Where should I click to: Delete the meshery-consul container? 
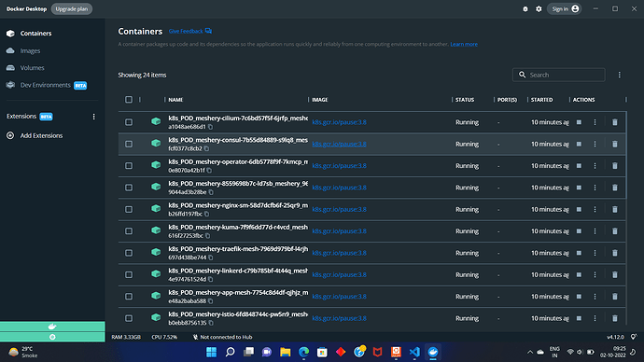tap(614, 144)
